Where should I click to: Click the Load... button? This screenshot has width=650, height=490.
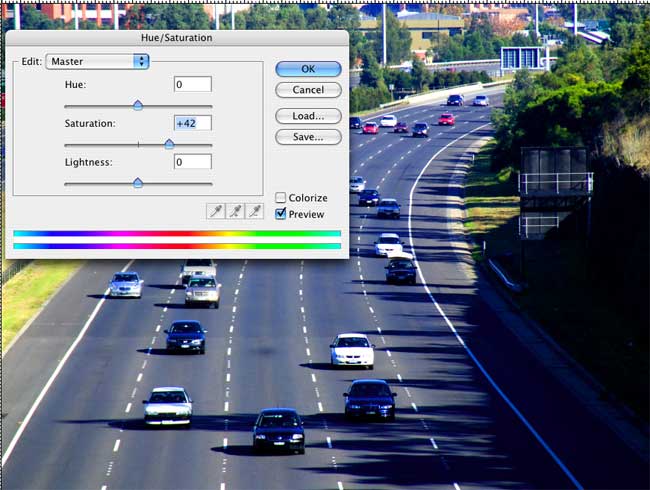[x=308, y=116]
